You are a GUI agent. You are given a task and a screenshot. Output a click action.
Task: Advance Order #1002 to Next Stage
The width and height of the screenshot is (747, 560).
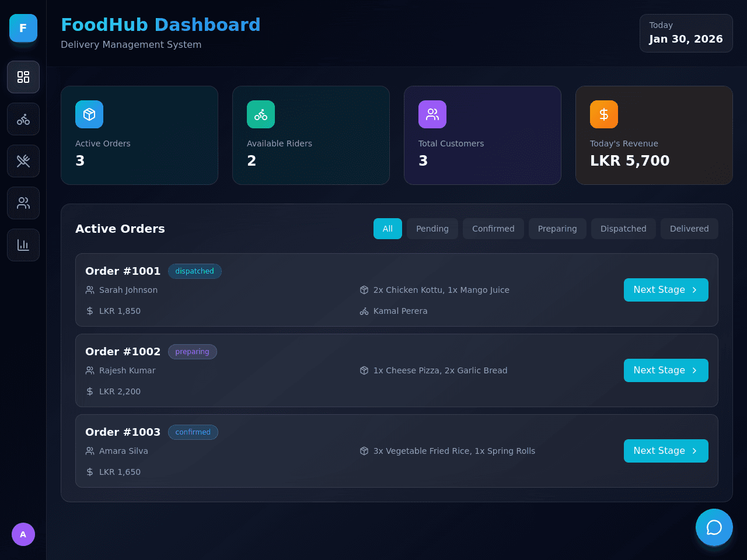tap(666, 370)
